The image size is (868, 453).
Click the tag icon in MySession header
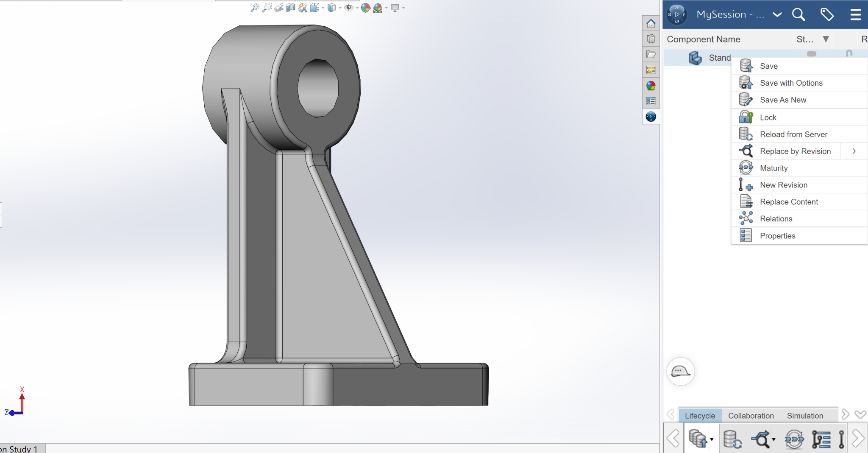pos(827,14)
